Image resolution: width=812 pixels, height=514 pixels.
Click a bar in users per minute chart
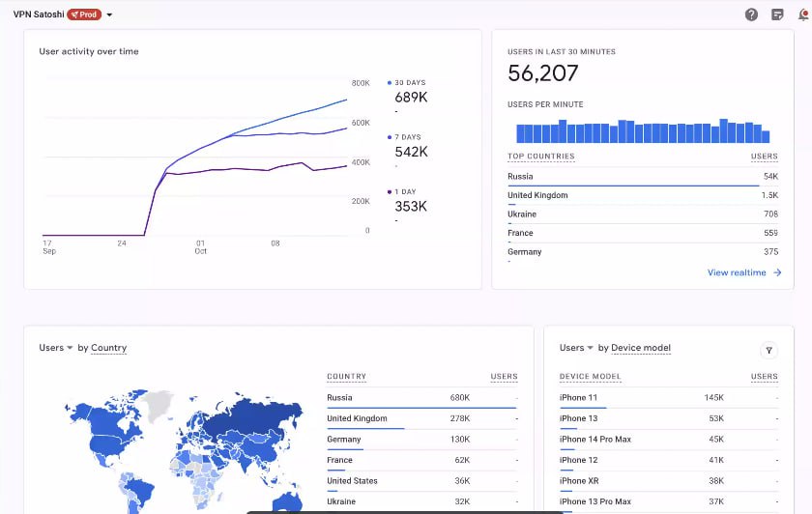[x=624, y=131]
